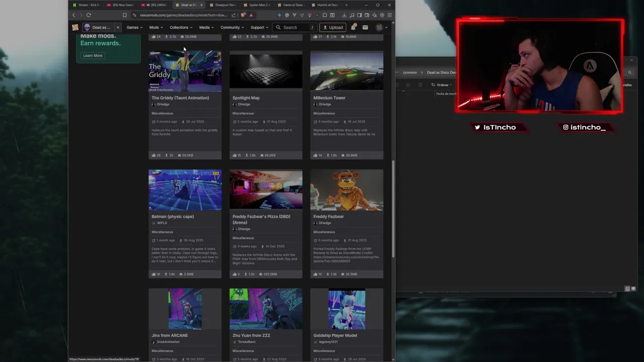Open author SnekAnimation's profile link

[x=168, y=342]
